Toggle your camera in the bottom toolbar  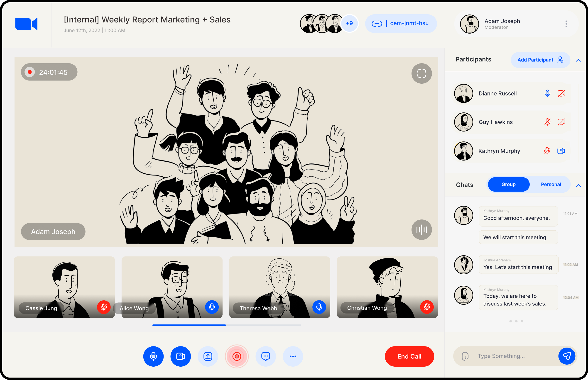coord(180,356)
